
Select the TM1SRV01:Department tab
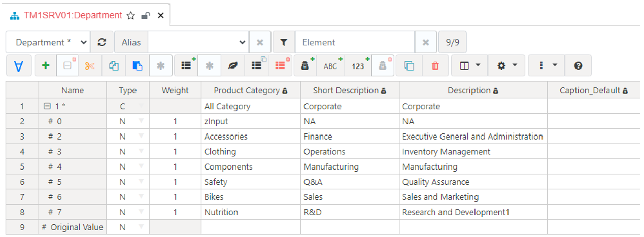pos(73,16)
